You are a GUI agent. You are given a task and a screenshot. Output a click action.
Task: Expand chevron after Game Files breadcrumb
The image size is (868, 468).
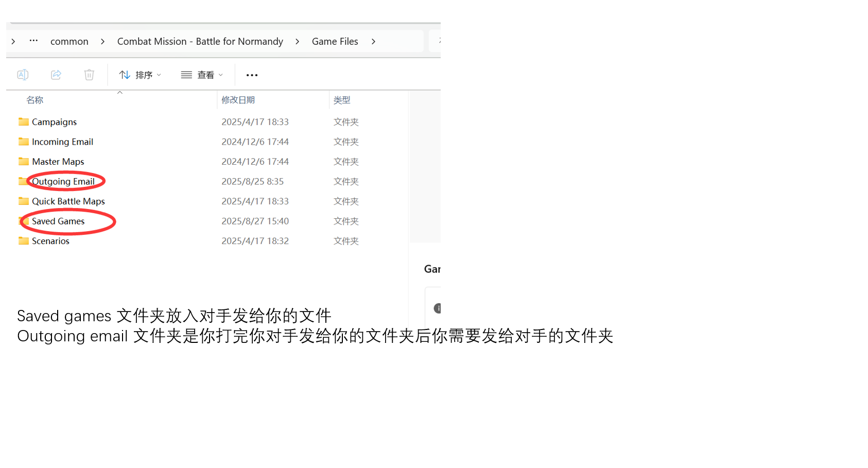coord(373,42)
